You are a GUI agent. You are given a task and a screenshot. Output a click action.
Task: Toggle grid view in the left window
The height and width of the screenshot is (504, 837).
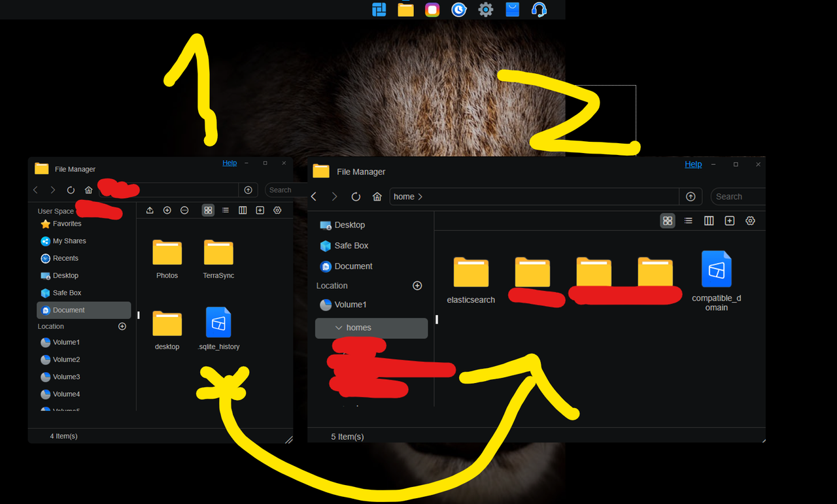[x=208, y=210]
